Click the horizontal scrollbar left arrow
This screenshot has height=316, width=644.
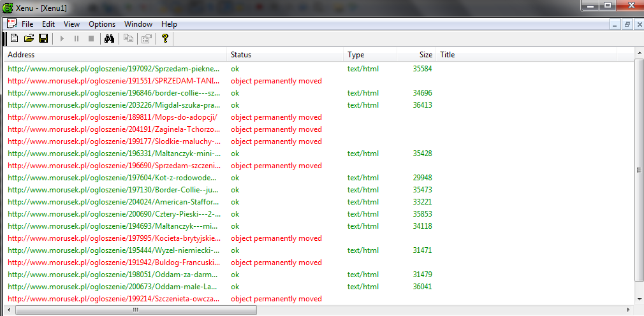[x=9, y=310]
